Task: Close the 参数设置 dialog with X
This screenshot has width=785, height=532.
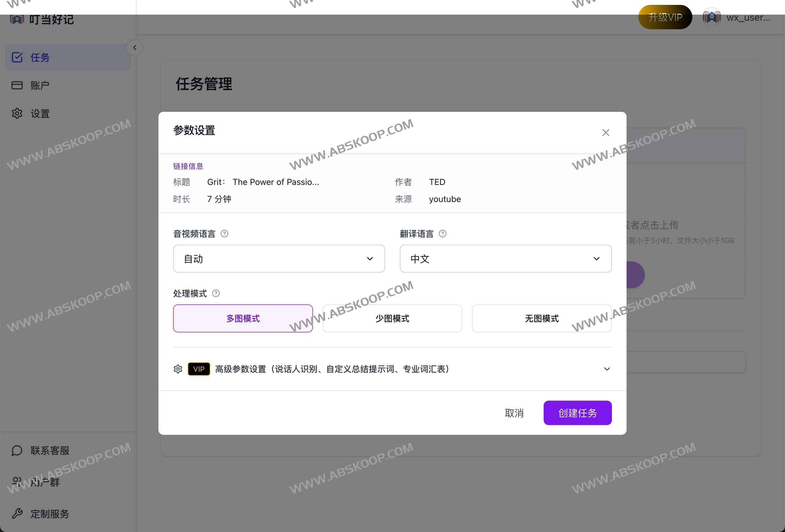Action: [x=605, y=133]
